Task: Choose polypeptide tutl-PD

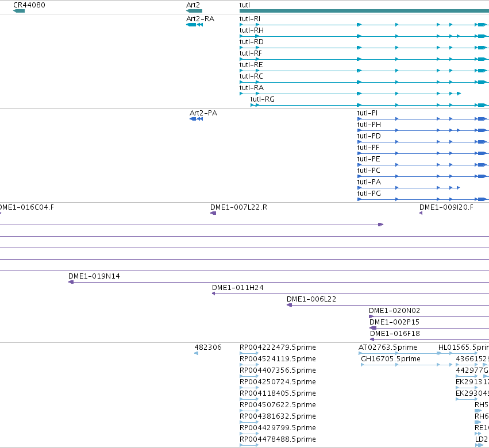Action: tap(369, 136)
